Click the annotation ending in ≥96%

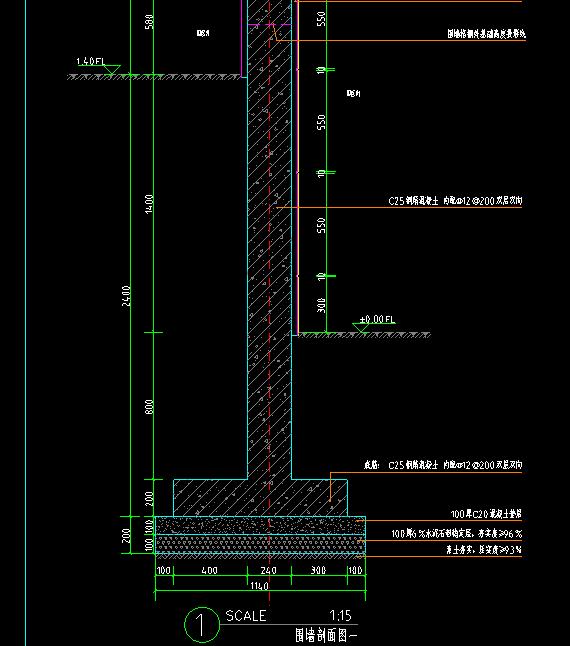pyautogui.click(x=456, y=534)
